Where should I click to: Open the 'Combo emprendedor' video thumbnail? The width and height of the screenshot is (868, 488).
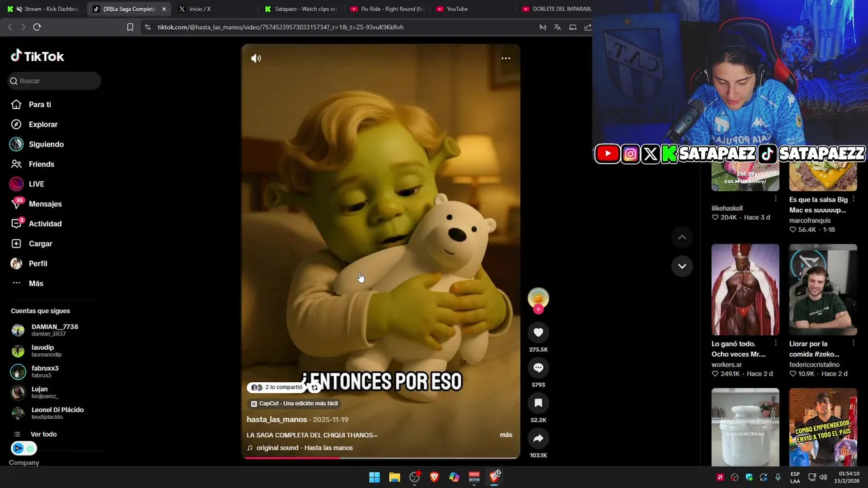[x=823, y=427]
